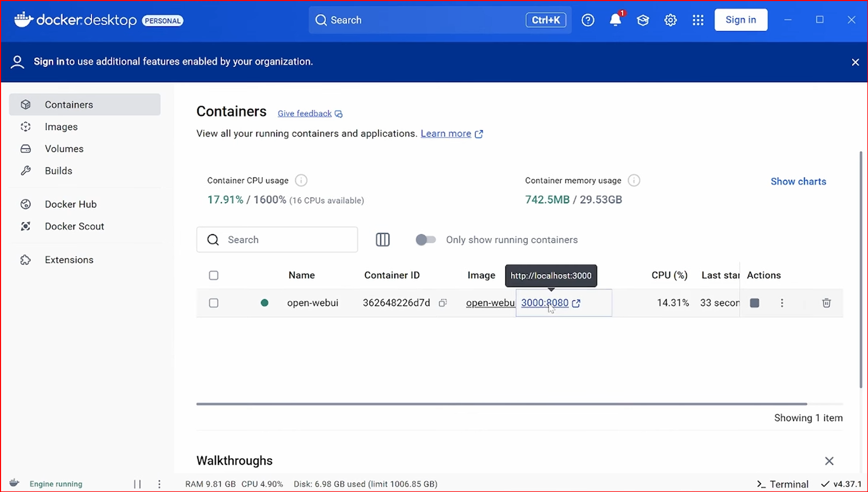The height and width of the screenshot is (492, 868).
Task: Open the Settings gear icon
Action: [x=670, y=20]
